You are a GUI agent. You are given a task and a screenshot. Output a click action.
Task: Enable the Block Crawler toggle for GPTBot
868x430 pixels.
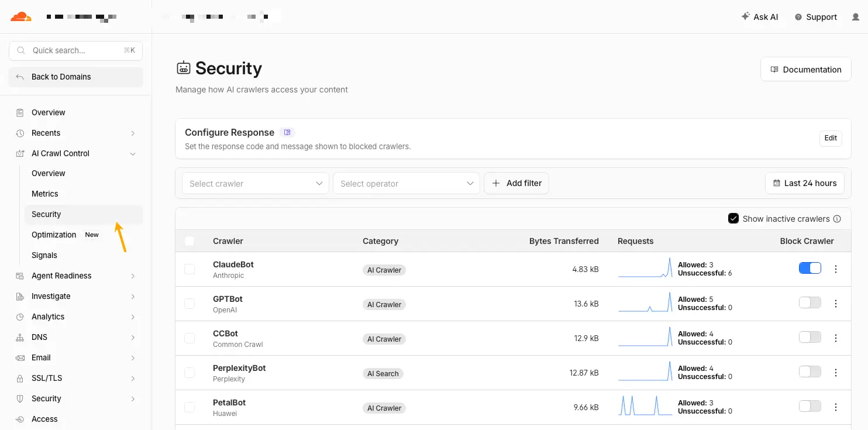coord(810,303)
